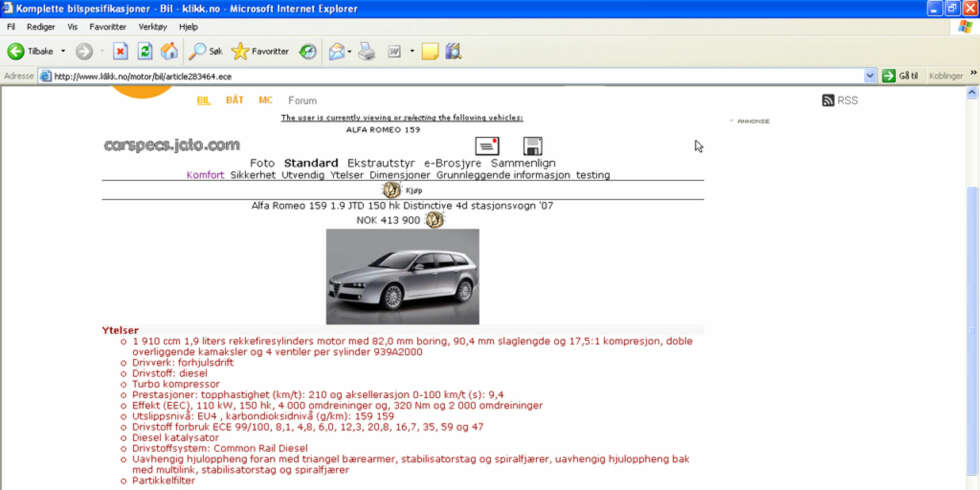Open the History clock icon
This screenshot has height=490, width=980.
pyautogui.click(x=308, y=51)
